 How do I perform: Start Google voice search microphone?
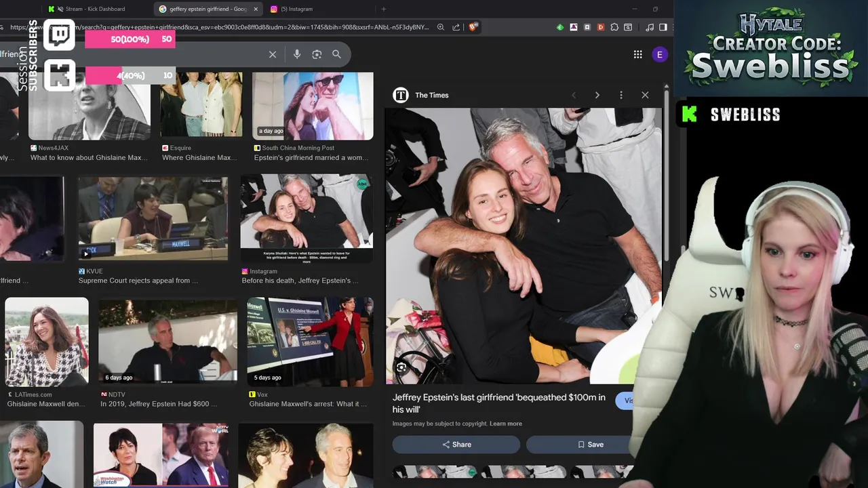(x=297, y=54)
